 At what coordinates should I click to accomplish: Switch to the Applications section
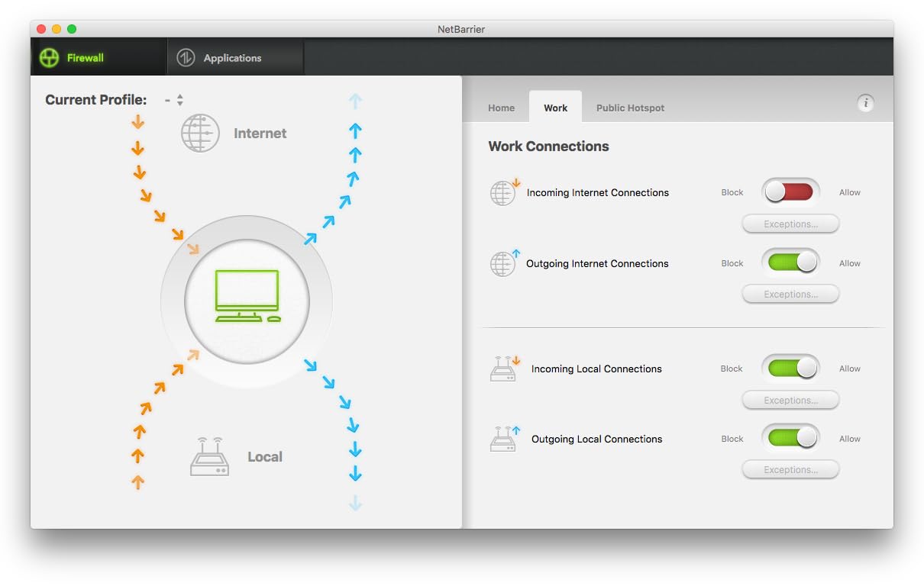point(235,57)
